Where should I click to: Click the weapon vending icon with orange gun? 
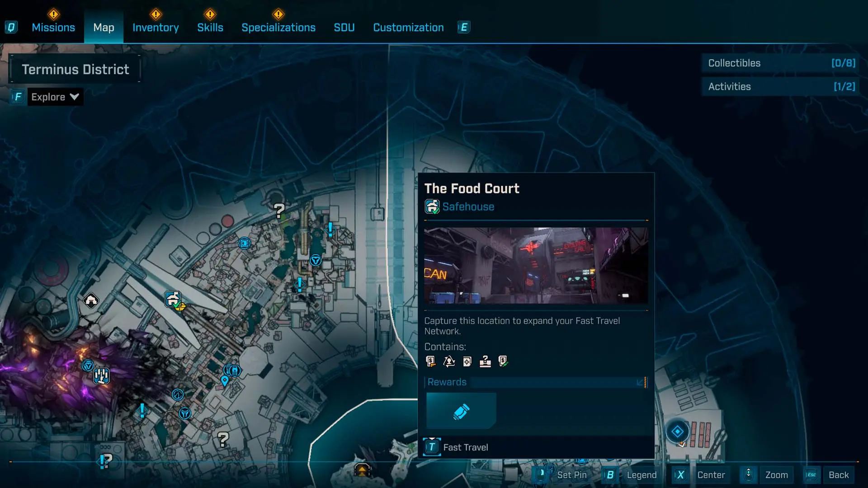click(x=431, y=361)
